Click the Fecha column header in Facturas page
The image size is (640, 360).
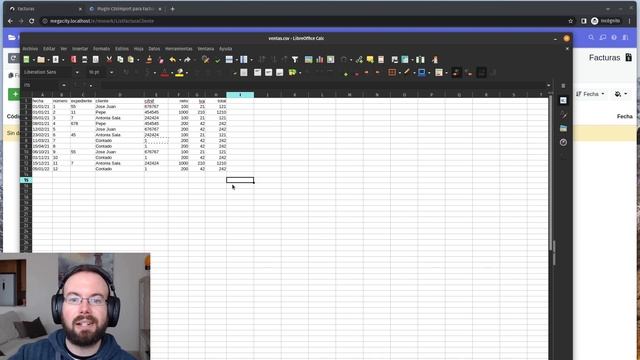click(624, 116)
